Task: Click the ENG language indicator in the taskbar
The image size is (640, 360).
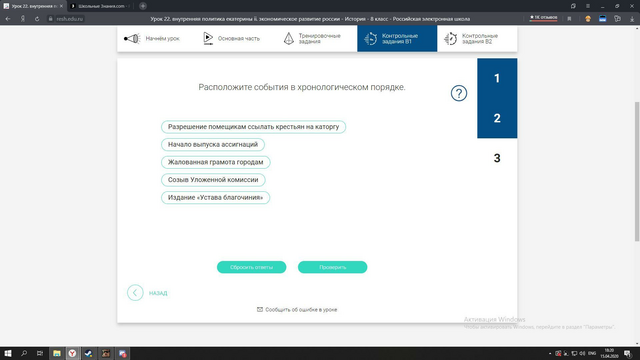Action: (592, 353)
